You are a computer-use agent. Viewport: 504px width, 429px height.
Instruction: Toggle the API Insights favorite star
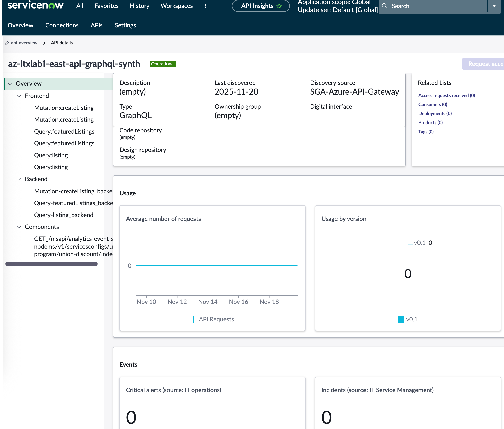point(279,6)
